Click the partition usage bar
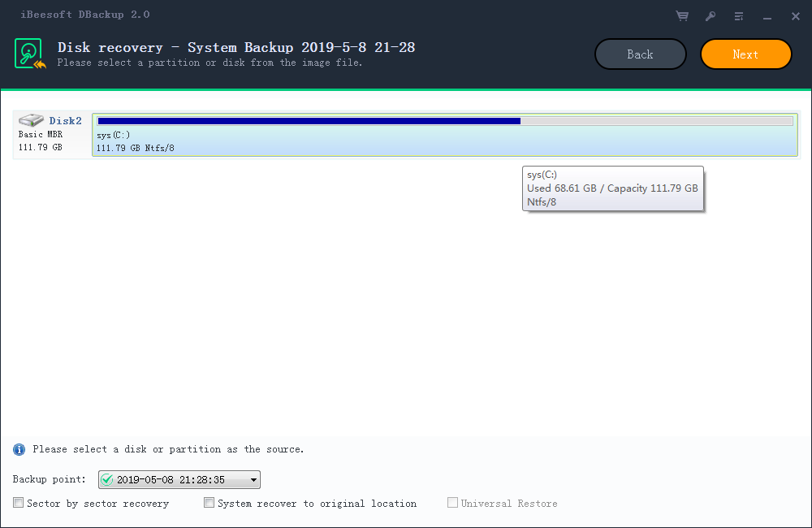 coord(445,121)
